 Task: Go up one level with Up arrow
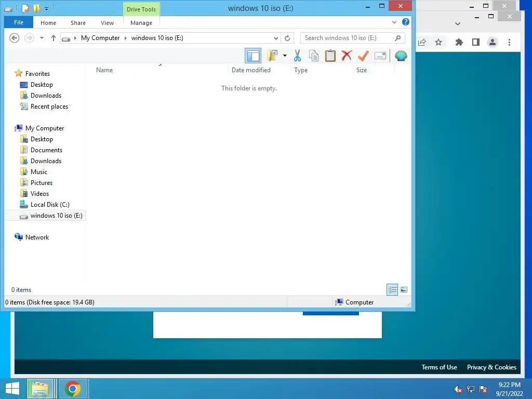pyautogui.click(x=54, y=38)
